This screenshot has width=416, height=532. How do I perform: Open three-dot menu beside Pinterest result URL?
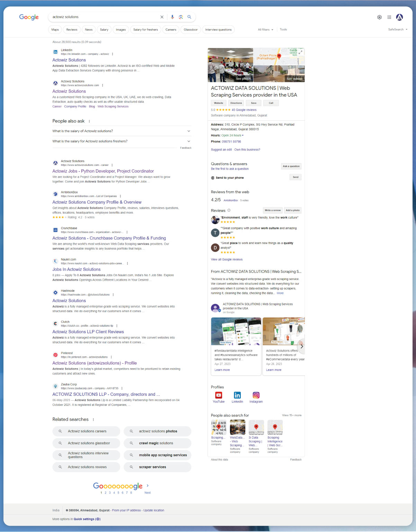click(x=111, y=357)
